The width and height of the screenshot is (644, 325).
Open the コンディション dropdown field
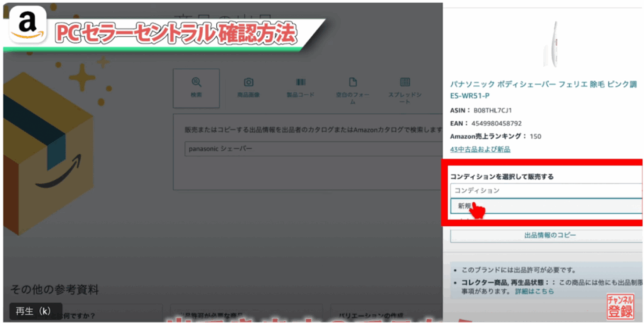point(545,190)
